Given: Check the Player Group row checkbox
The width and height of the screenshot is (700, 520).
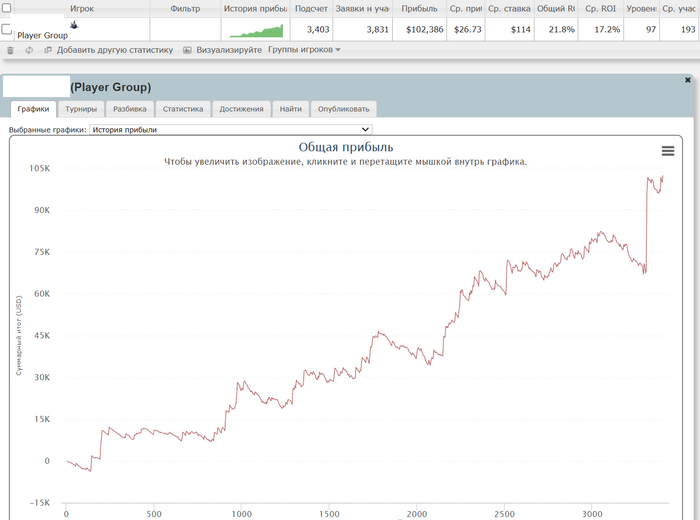Looking at the screenshot, I should 7,29.
